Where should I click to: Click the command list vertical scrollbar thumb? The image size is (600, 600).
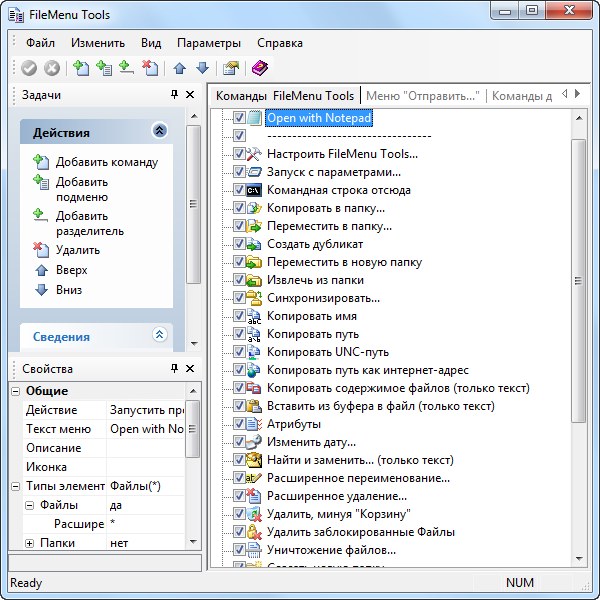[577, 280]
